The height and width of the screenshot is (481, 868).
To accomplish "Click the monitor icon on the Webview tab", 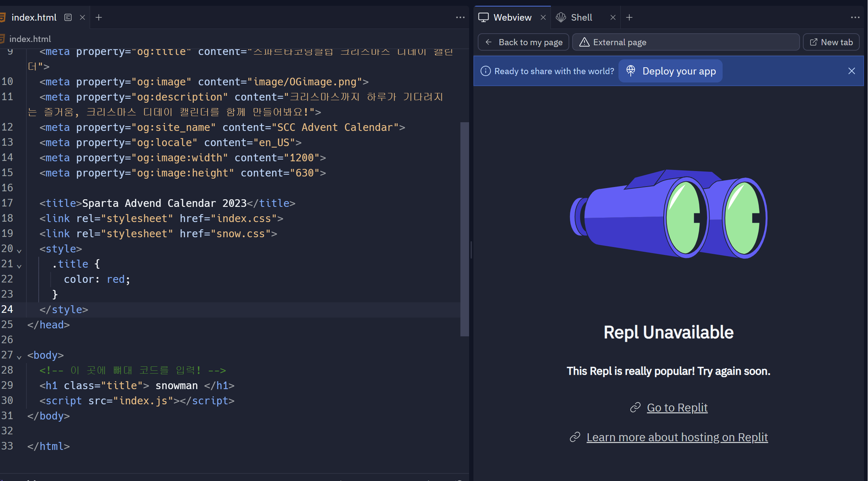I will coord(483,17).
